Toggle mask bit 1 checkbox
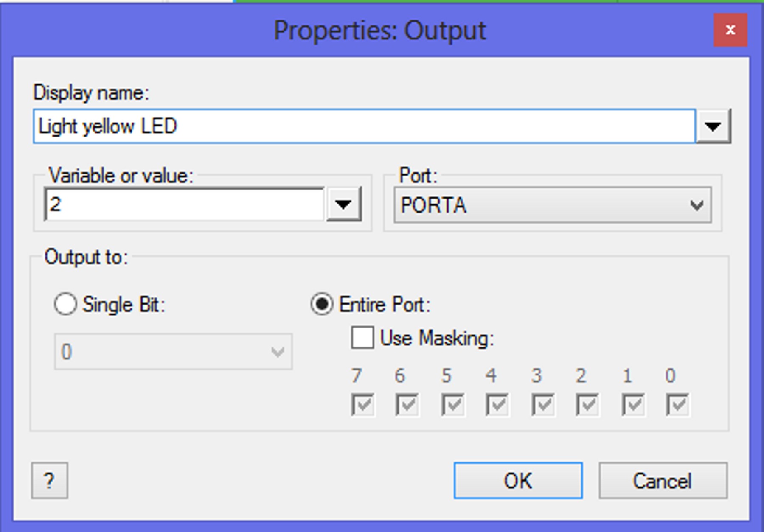This screenshot has width=764, height=532. tap(634, 405)
